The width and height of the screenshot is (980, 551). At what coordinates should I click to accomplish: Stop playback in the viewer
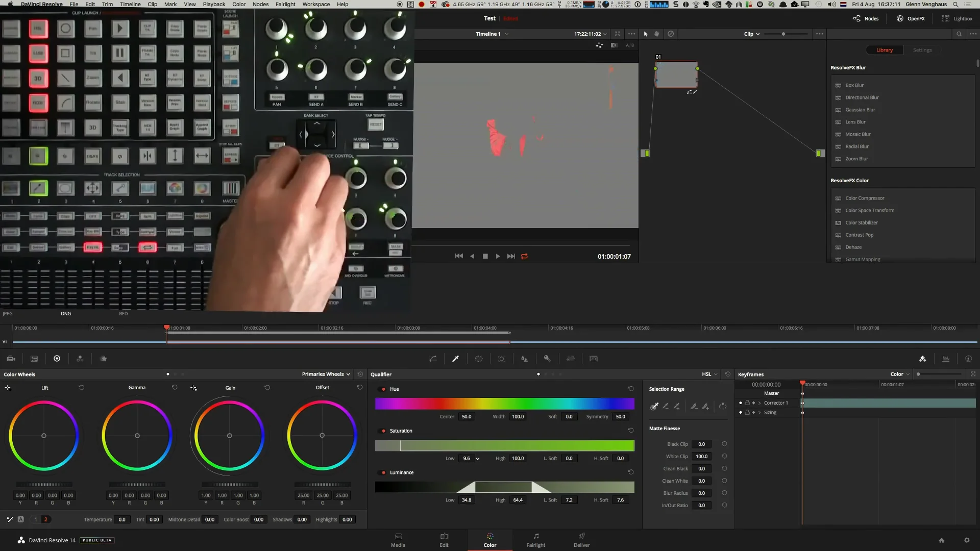click(485, 256)
